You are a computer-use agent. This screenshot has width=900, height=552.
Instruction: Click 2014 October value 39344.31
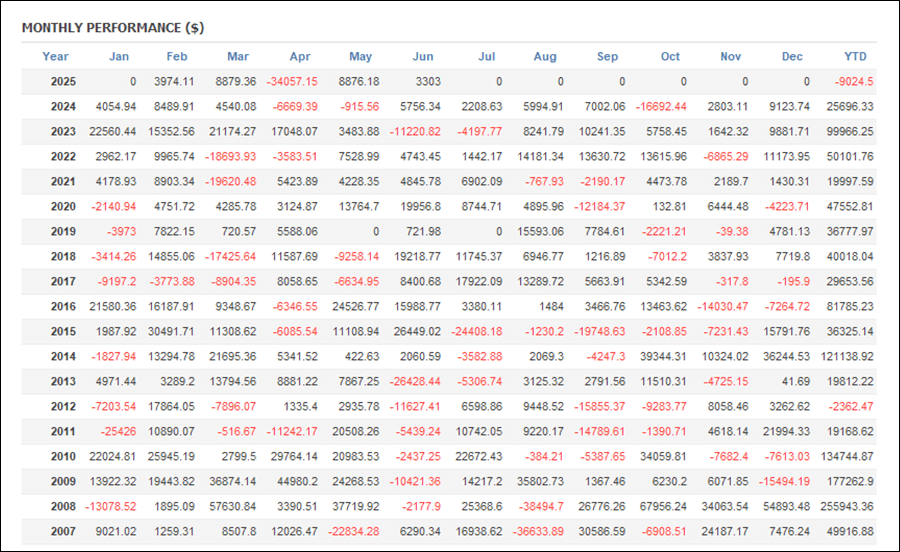click(663, 356)
